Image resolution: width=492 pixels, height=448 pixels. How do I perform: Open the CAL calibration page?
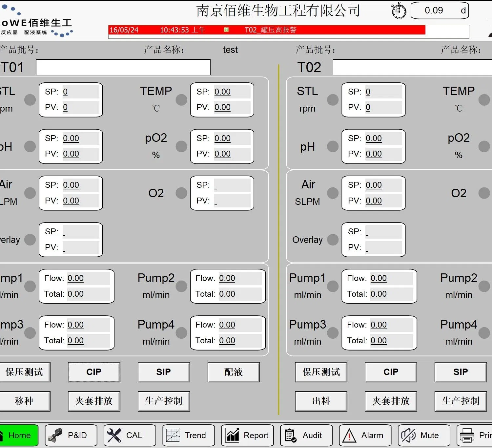pyautogui.click(x=130, y=435)
